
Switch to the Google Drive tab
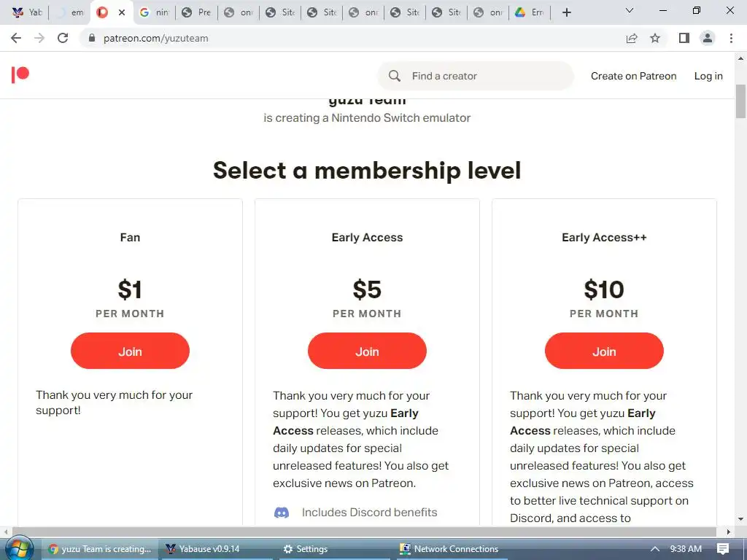pyautogui.click(x=528, y=12)
